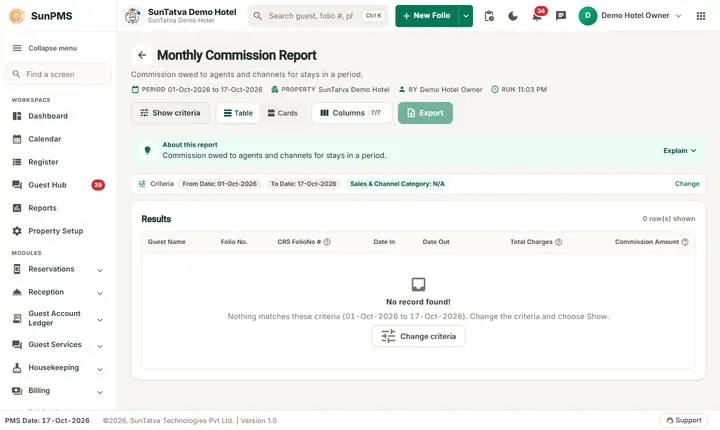Open Register from sidebar
Viewport: 720px width, 430px height.
pyautogui.click(x=58, y=162)
